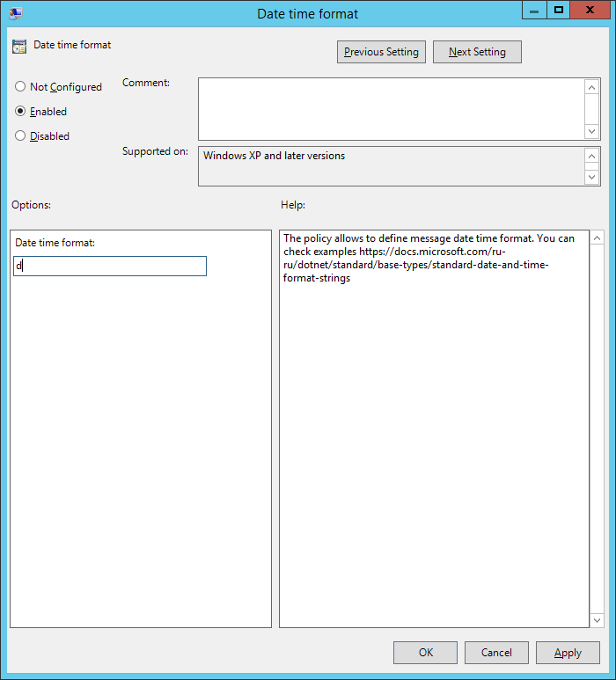Focus the Comment text box
Image resolution: width=616 pixels, height=680 pixels.
pyautogui.click(x=391, y=108)
